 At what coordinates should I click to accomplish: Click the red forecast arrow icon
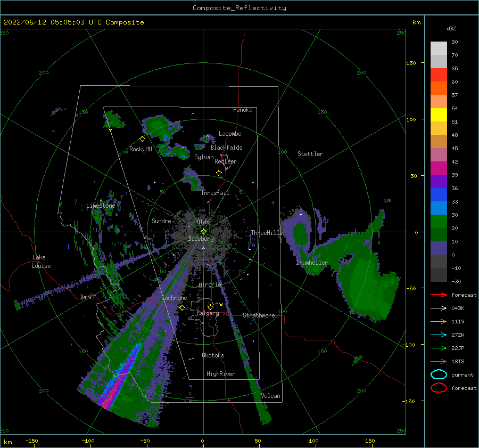click(439, 295)
